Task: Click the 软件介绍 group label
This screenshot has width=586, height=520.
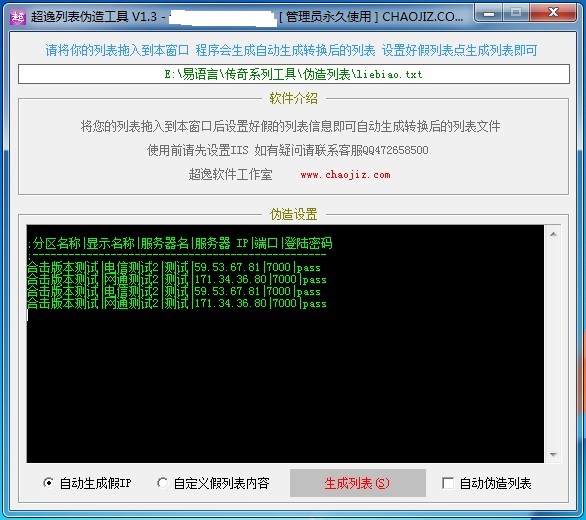Action: [293, 99]
